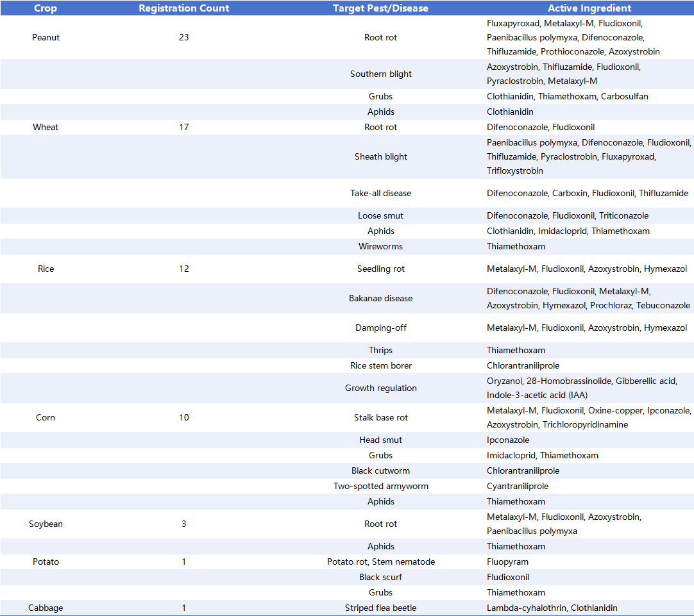Select the Striped flea beetle cell
Viewport: 694px width, 616px height.
380,608
